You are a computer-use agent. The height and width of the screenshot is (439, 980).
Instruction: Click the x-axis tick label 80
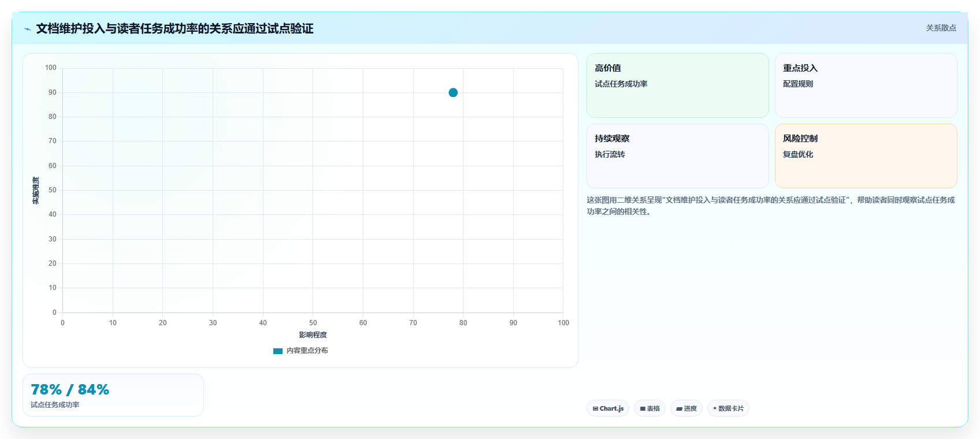pos(463,323)
